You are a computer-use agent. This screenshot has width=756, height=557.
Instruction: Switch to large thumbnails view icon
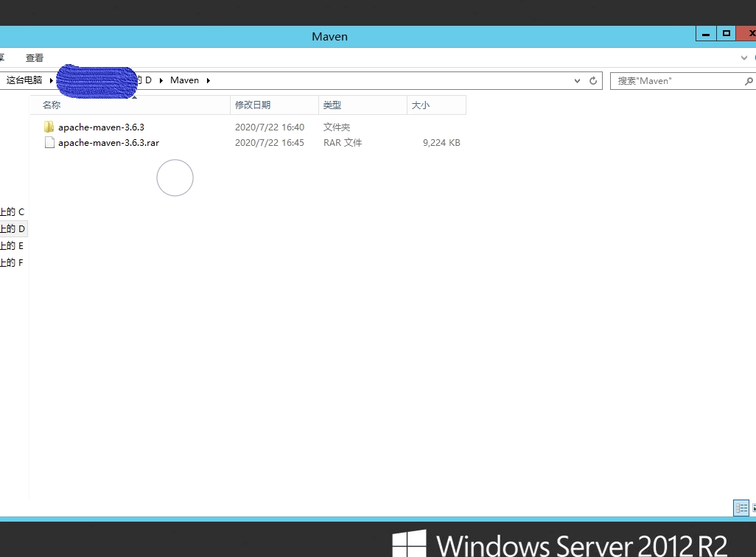coord(753,508)
